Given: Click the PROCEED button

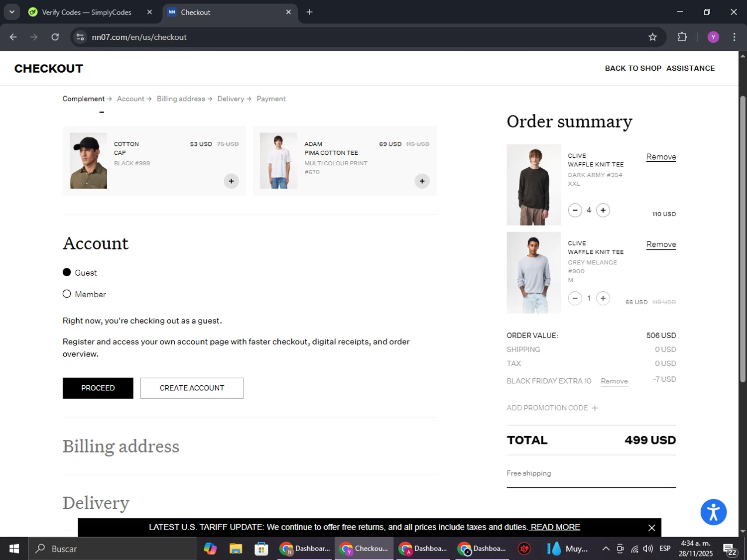Looking at the screenshot, I should (98, 388).
